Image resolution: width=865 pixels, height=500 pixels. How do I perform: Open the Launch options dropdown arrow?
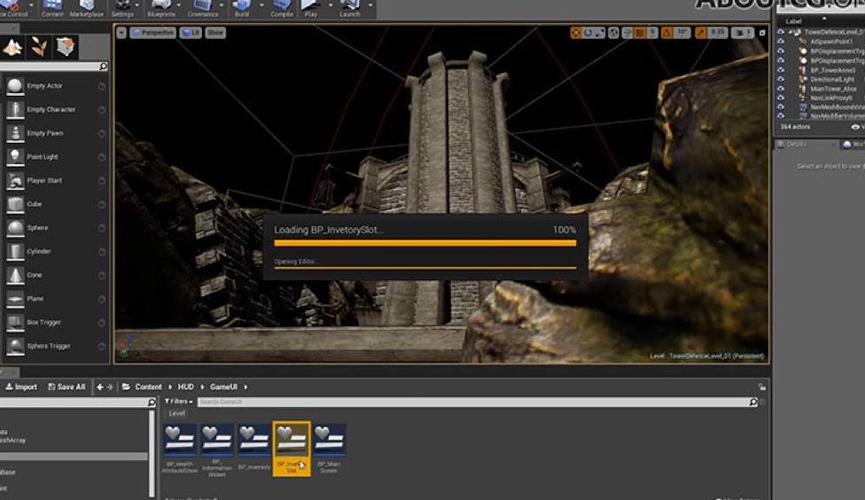click(370, 6)
